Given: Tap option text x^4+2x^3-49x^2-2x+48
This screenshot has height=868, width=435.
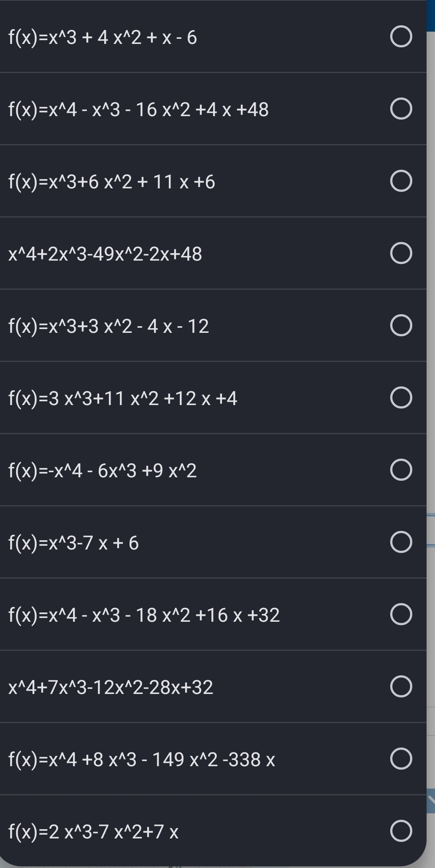Looking at the screenshot, I should click(x=105, y=254).
